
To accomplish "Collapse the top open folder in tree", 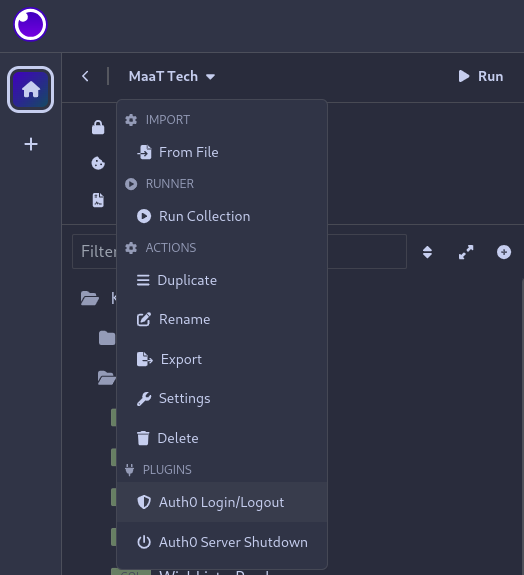I will [x=90, y=298].
